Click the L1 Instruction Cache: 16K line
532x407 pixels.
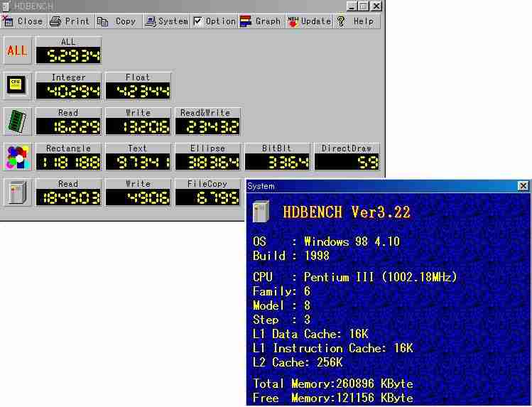[x=333, y=348]
